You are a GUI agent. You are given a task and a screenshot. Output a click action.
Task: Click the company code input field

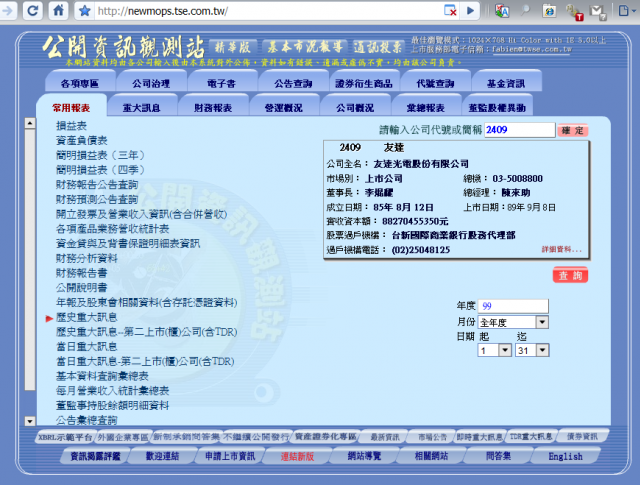click(519, 130)
